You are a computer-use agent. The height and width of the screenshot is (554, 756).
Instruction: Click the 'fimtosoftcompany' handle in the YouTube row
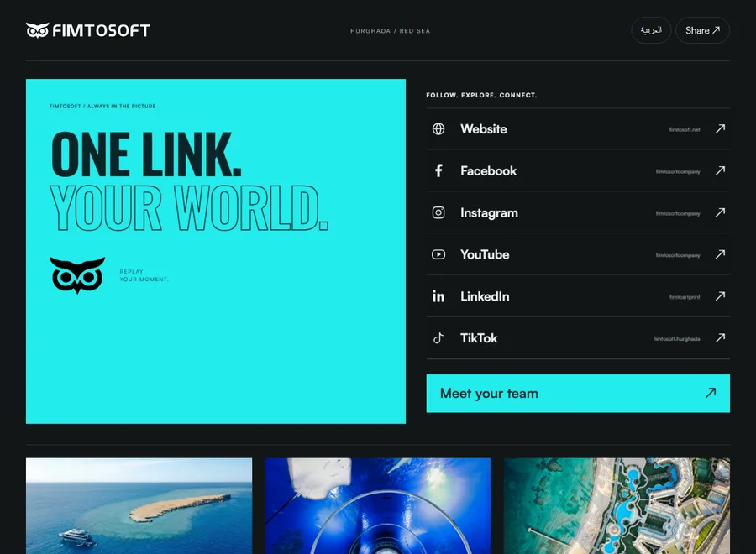click(677, 255)
